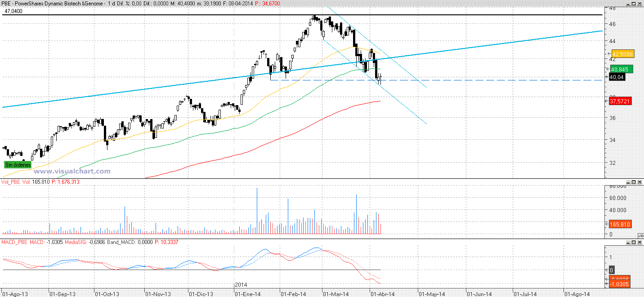The image size is (644, 297).
Task: Click the green 'Sin órdenes' label
Action: point(18,165)
